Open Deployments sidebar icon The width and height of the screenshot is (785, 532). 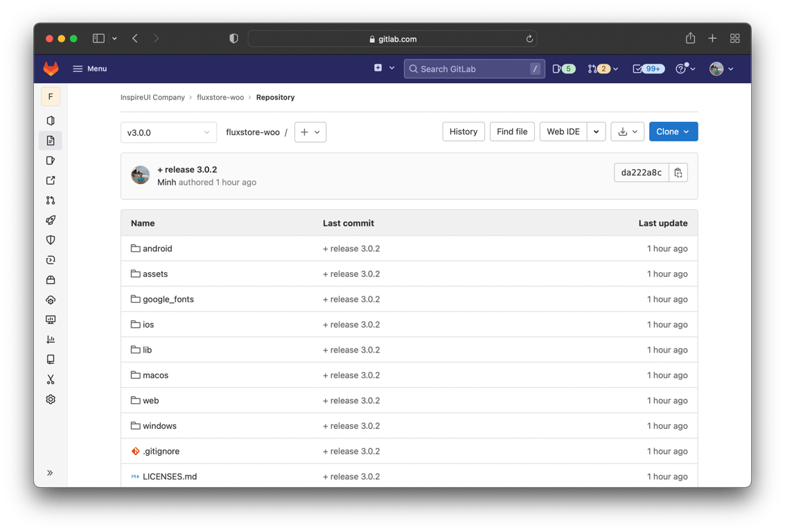pos(51,260)
